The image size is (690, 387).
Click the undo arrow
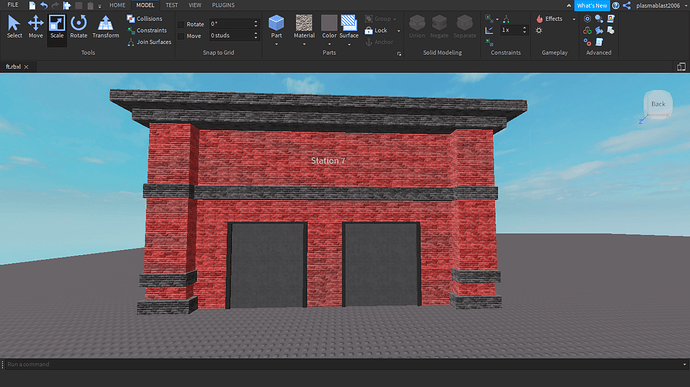44,5
